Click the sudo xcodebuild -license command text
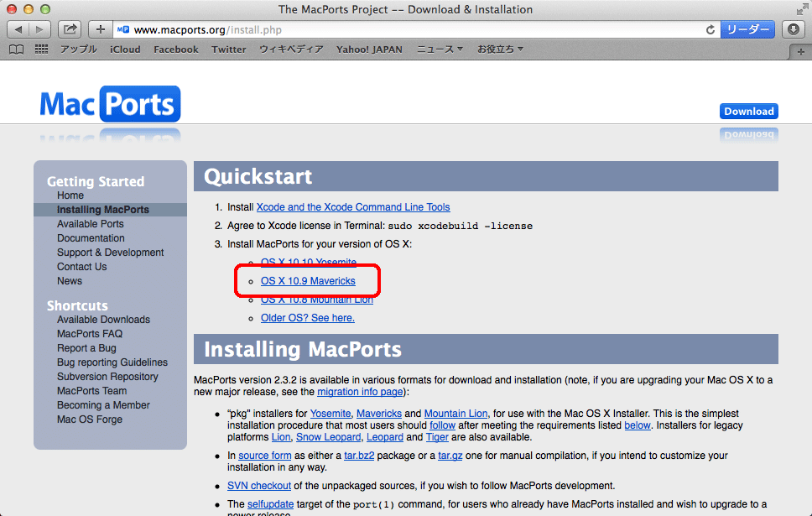This screenshot has height=516, width=812. pyautogui.click(x=461, y=226)
